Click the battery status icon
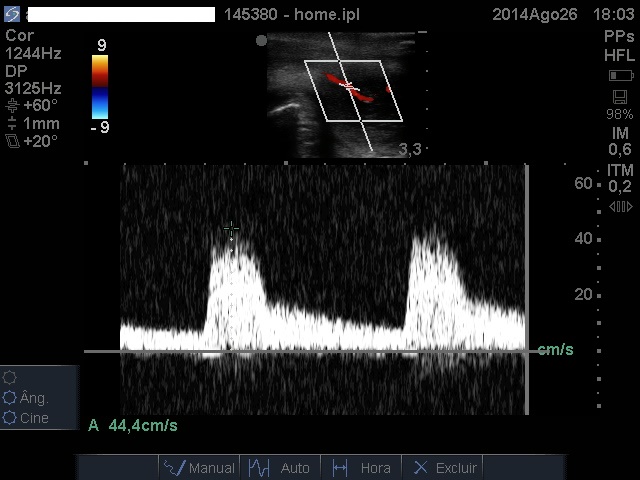 click(x=620, y=76)
